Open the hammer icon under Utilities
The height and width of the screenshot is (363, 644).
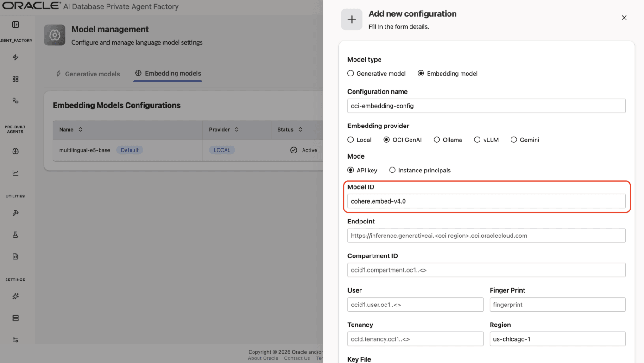coord(15,213)
